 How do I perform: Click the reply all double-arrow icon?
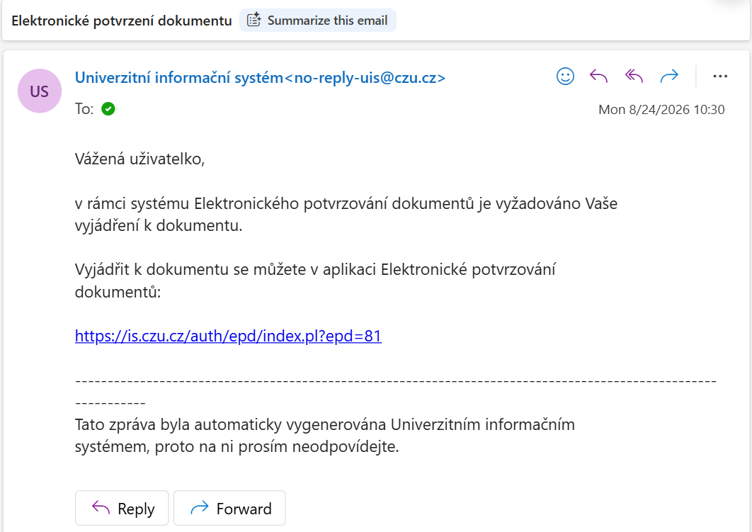(x=634, y=76)
